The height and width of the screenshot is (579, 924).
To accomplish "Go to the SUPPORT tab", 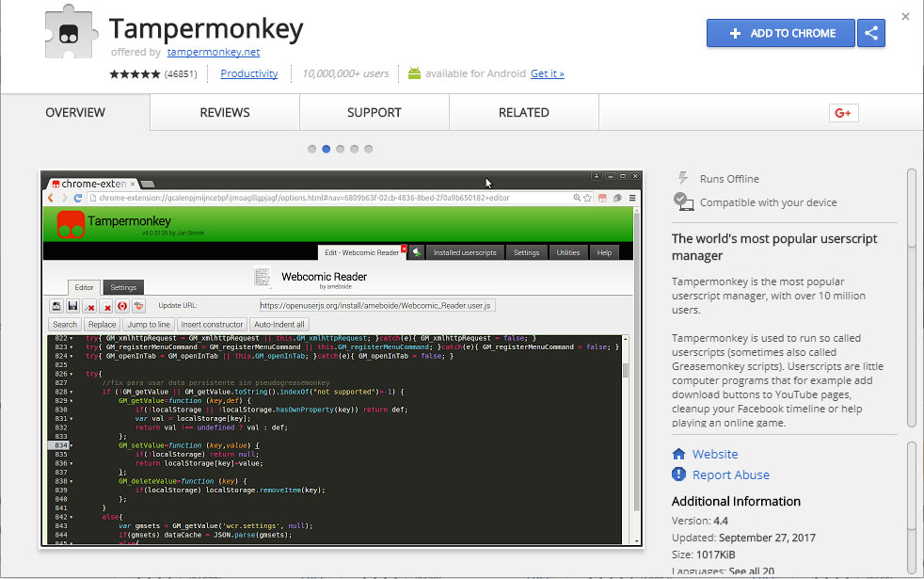I will pos(374,112).
